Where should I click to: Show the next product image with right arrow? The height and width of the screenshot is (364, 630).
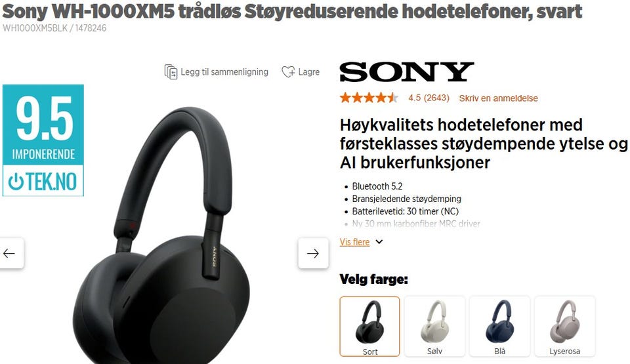tap(314, 253)
